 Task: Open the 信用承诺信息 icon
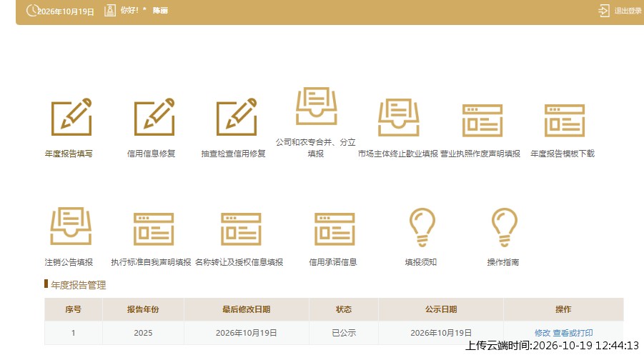pyautogui.click(x=335, y=229)
